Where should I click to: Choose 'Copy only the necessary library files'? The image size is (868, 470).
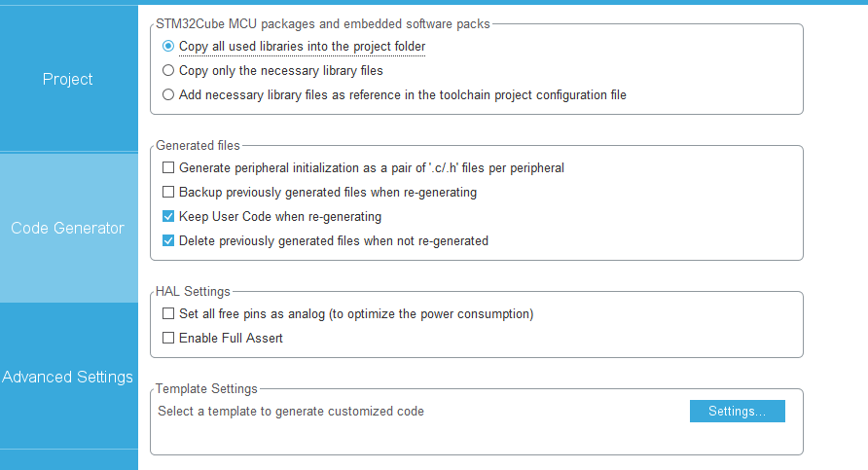[x=169, y=70]
